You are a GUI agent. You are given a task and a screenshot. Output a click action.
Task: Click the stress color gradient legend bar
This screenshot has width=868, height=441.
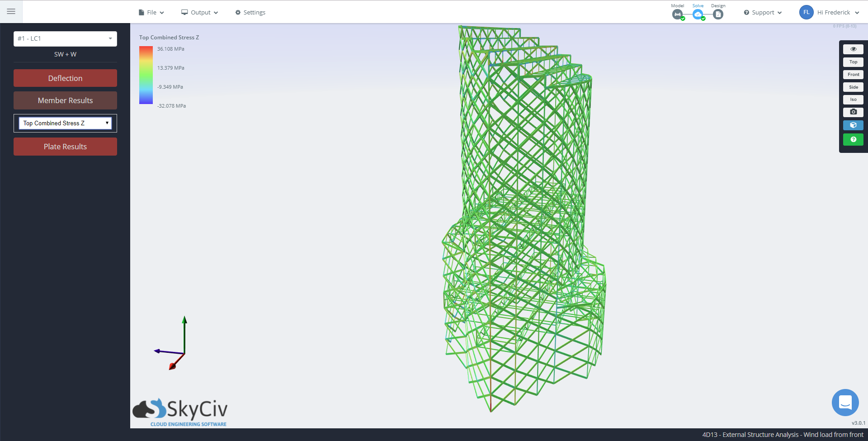(146, 75)
